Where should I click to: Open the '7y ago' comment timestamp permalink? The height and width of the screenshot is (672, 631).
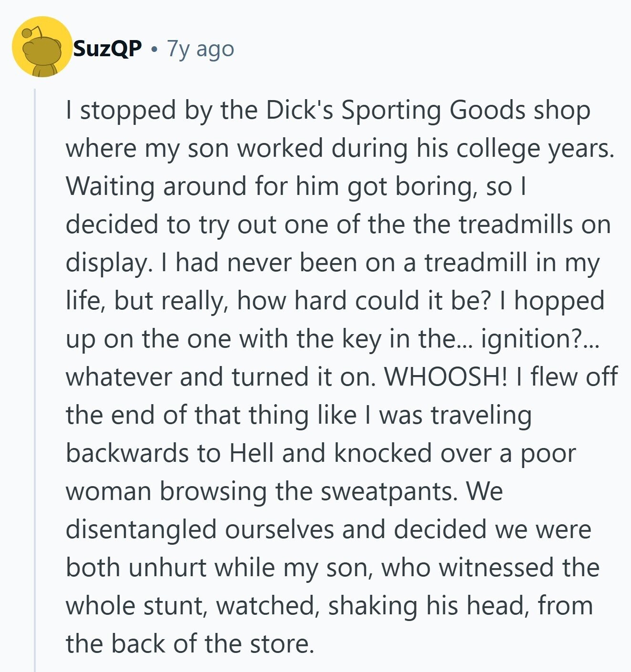201,49
